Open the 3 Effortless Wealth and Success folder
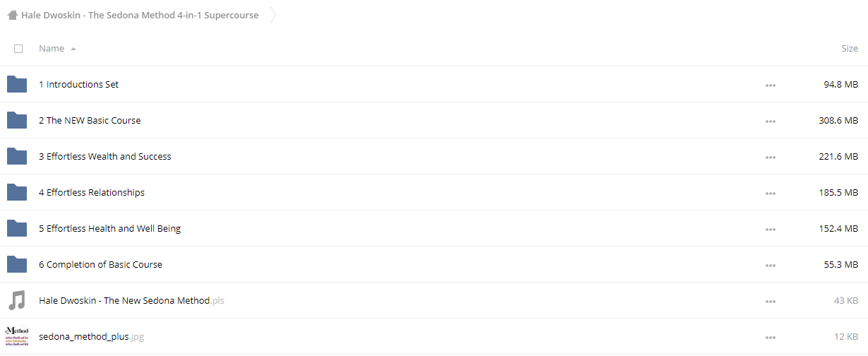 pos(105,157)
